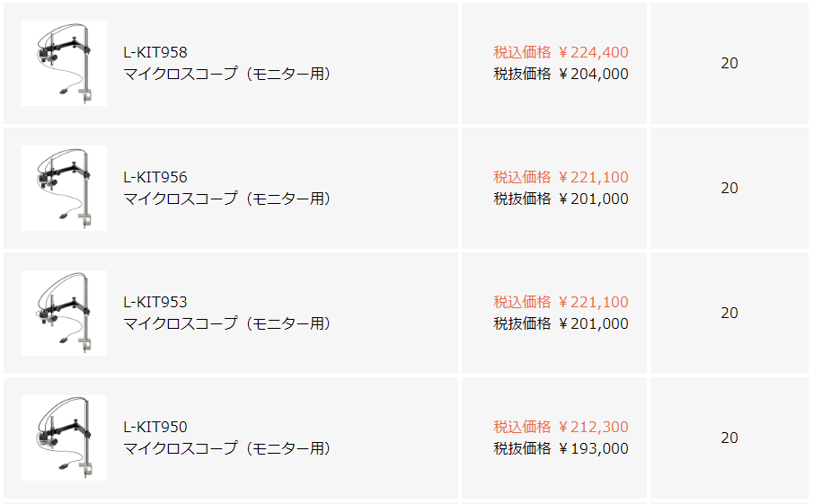Click quantity 20 in the L-KIT953 row

tap(730, 314)
